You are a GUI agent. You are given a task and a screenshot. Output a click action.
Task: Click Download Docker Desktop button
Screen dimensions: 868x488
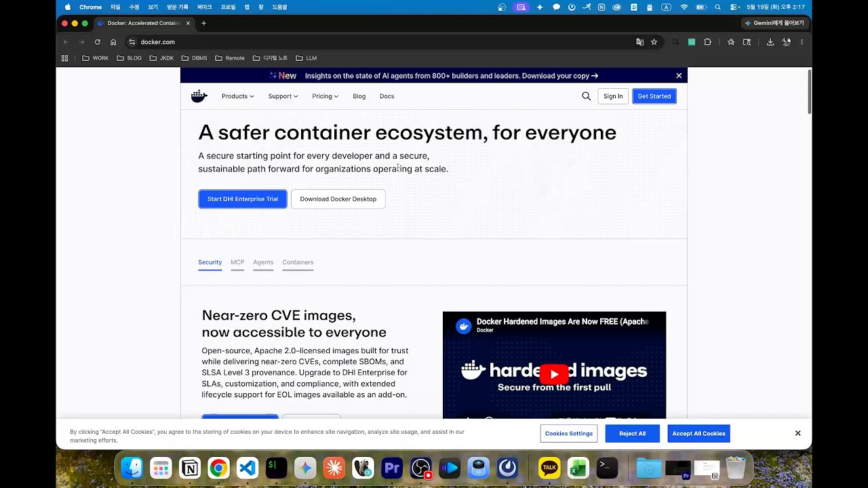coord(338,199)
